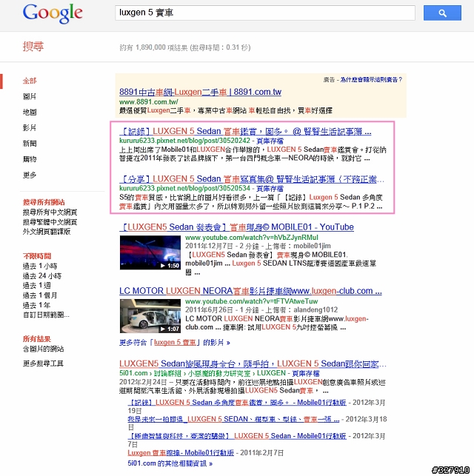The image size is (474, 476).
Task: Click the blue search magnifier button
Action: coord(442,13)
